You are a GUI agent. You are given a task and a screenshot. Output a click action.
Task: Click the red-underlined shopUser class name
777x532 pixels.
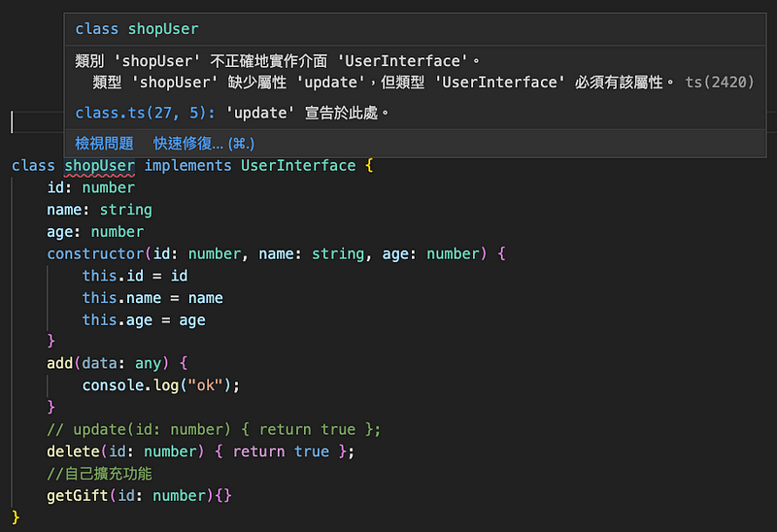click(99, 165)
